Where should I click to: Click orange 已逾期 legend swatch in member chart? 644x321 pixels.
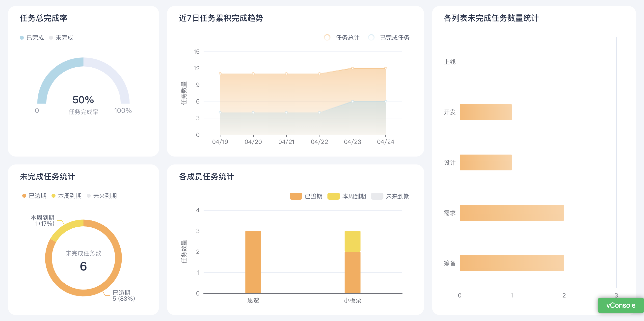pos(296,196)
